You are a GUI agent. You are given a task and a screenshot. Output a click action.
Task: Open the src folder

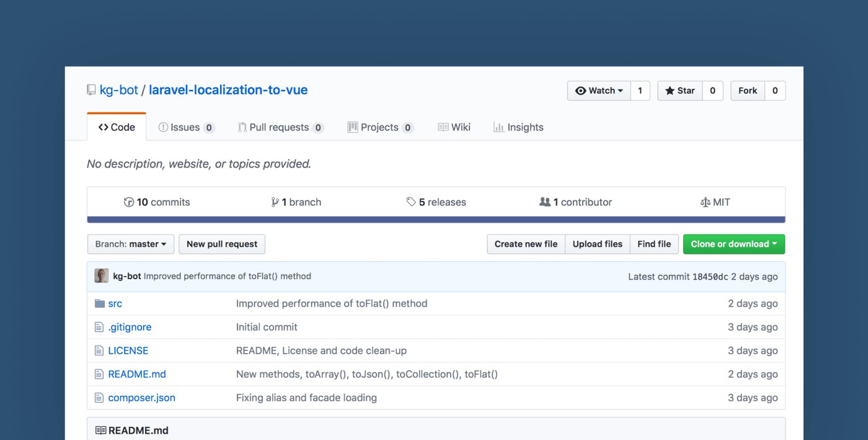[115, 303]
